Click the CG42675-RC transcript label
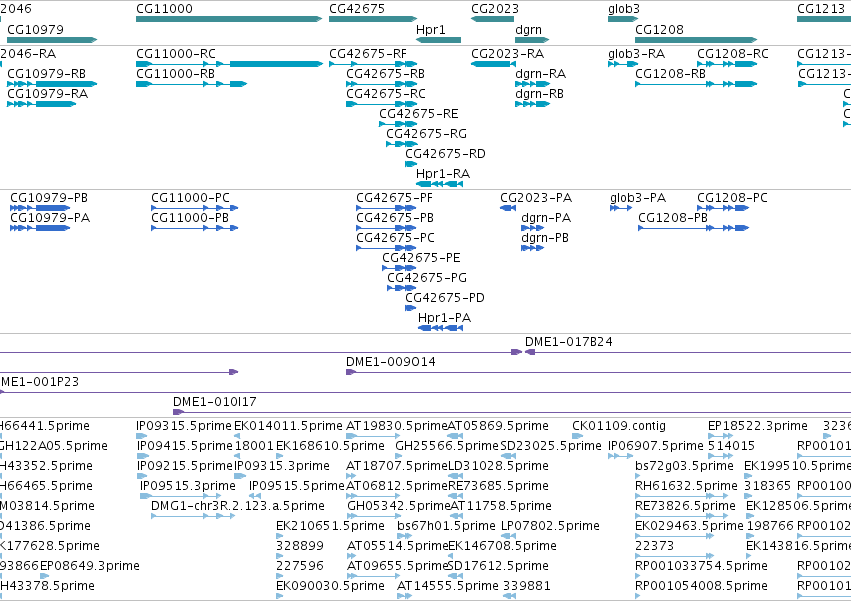This screenshot has width=851, height=601. [x=386, y=94]
